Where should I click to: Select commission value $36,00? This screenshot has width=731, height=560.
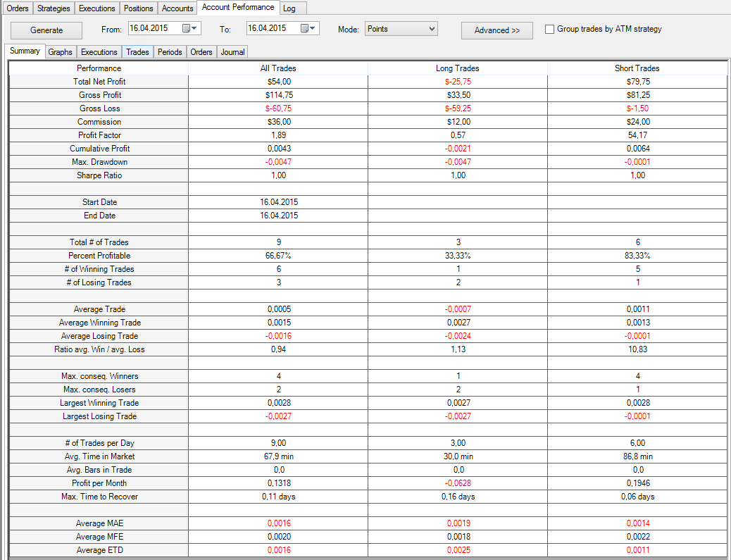[x=280, y=122]
